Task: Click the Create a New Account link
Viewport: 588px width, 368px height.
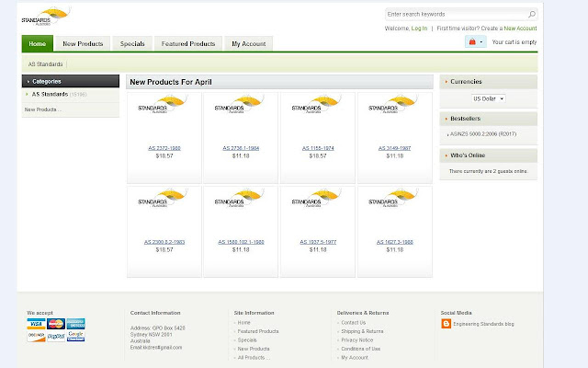Action: [x=519, y=29]
